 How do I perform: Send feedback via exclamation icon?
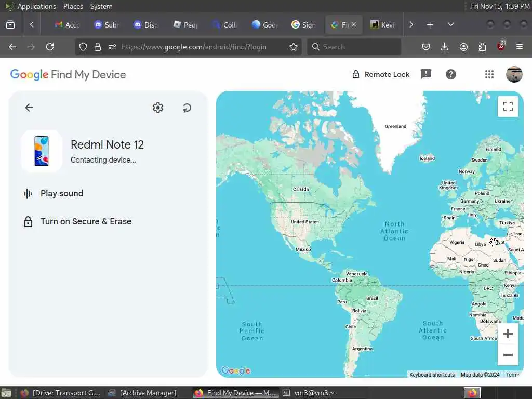point(426,74)
